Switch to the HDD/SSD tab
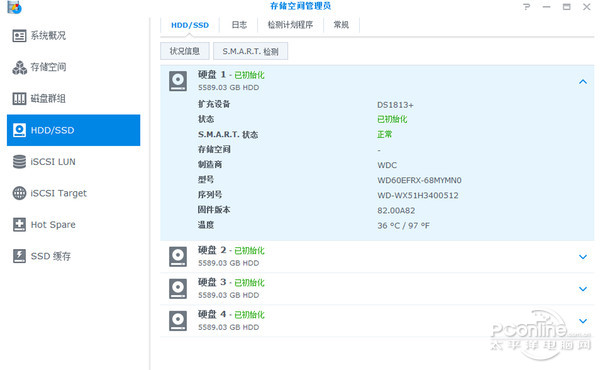 click(190, 25)
